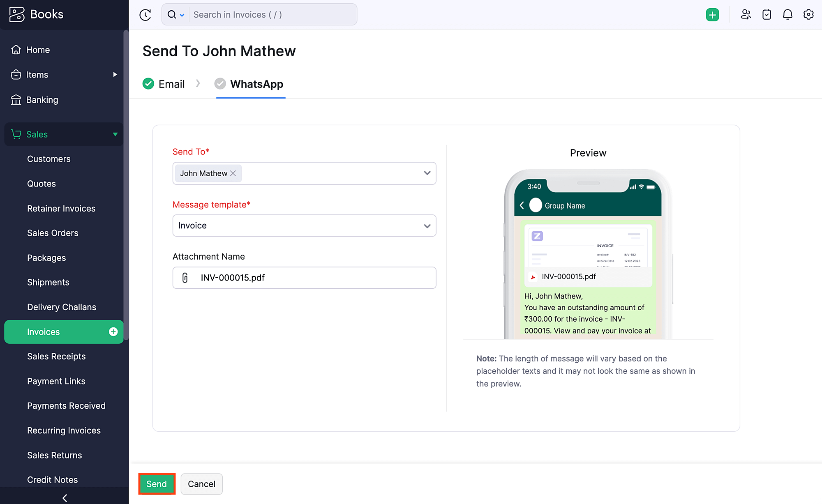Click the green quick-create plus icon
The image size is (822, 504).
point(713,14)
